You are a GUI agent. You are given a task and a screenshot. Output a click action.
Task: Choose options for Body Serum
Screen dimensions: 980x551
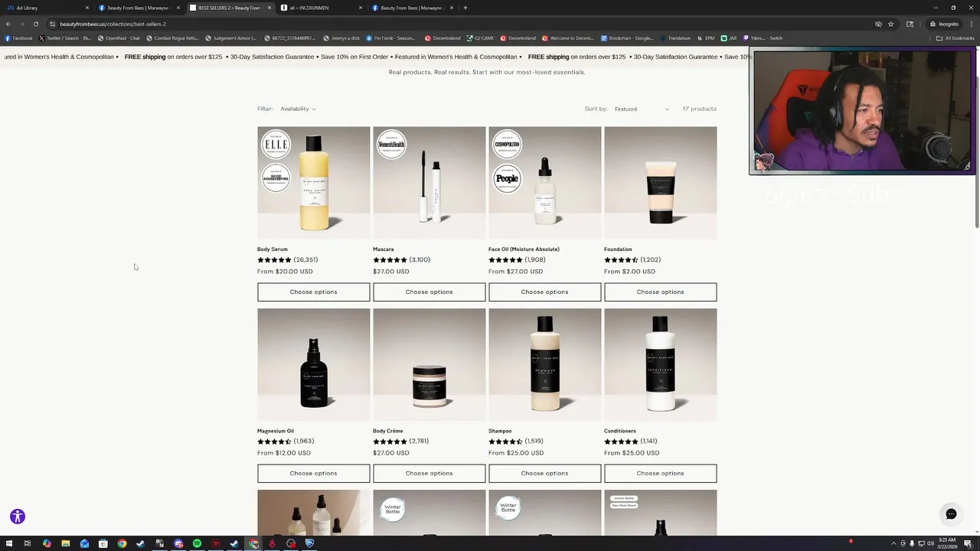tap(313, 292)
